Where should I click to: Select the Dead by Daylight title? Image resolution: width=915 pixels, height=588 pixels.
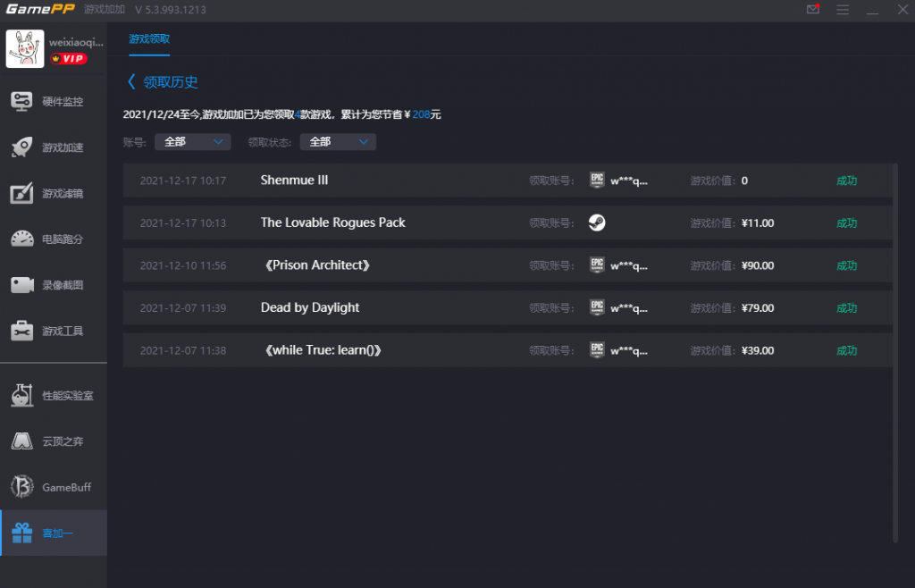coord(310,308)
